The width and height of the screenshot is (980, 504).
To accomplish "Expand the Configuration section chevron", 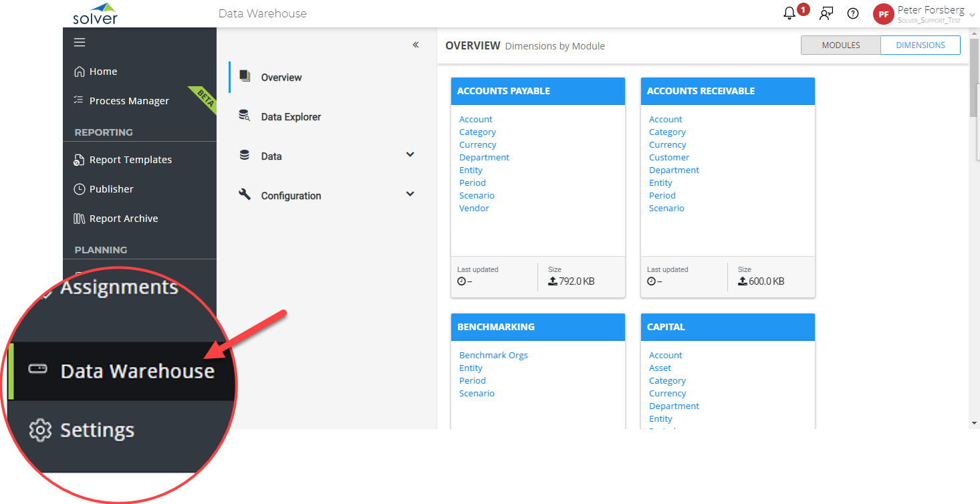I will tap(410, 195).
